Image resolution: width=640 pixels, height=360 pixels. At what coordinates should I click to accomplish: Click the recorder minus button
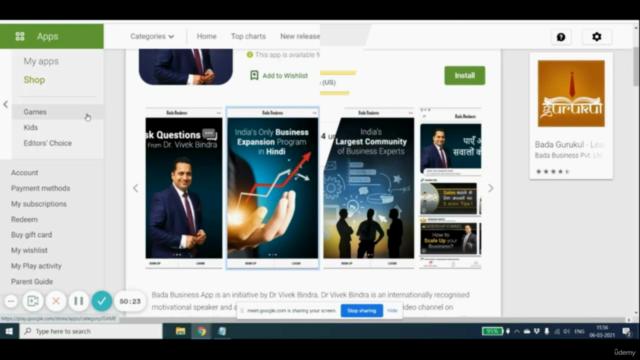[x=11, y=301]
